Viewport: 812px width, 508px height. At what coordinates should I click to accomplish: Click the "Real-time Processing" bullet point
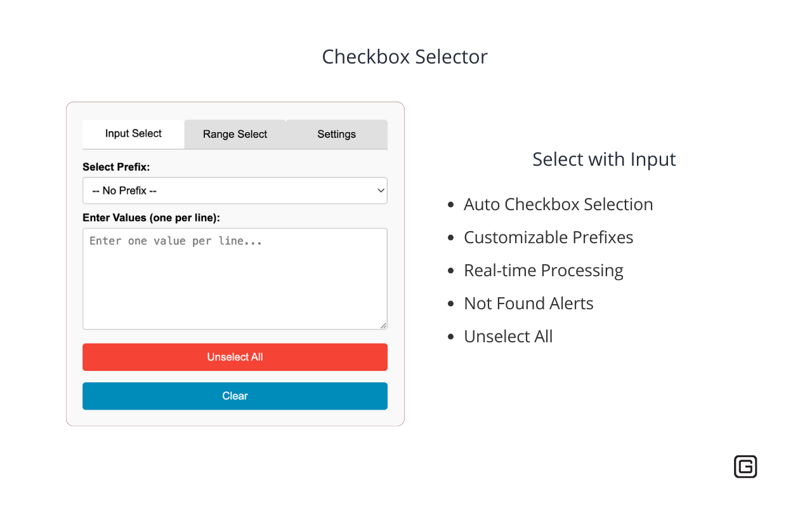tap(543, 270)
